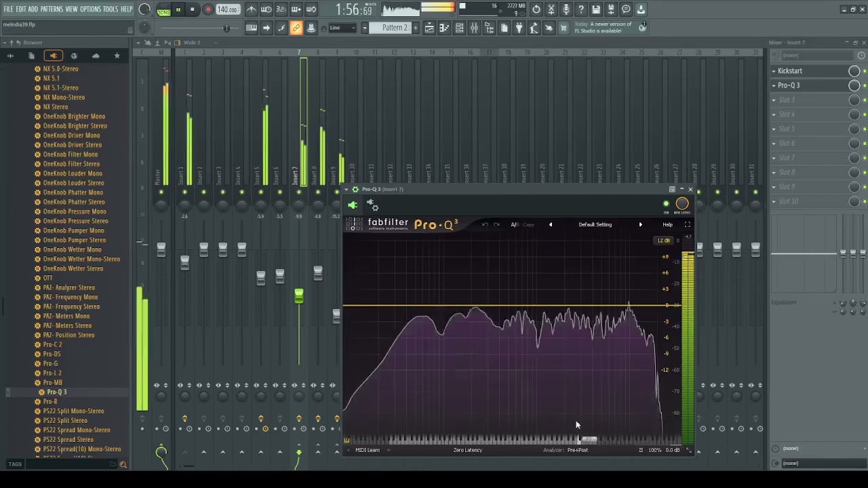Open the Zero Latency processing mode menu
The width and height of the screenshot is (868, 488).
coord(468,450)
